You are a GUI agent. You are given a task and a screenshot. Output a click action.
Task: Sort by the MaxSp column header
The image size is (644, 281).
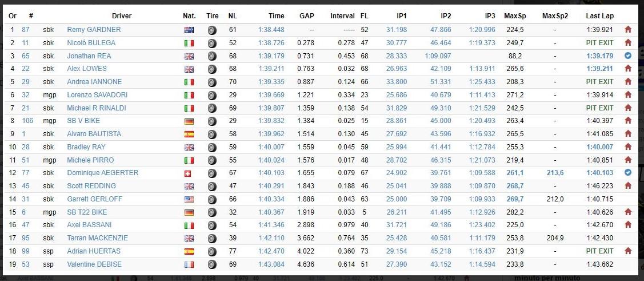tap(515, 16)
